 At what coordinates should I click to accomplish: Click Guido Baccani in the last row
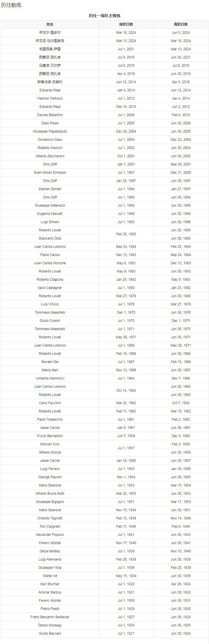coord(50,633)
